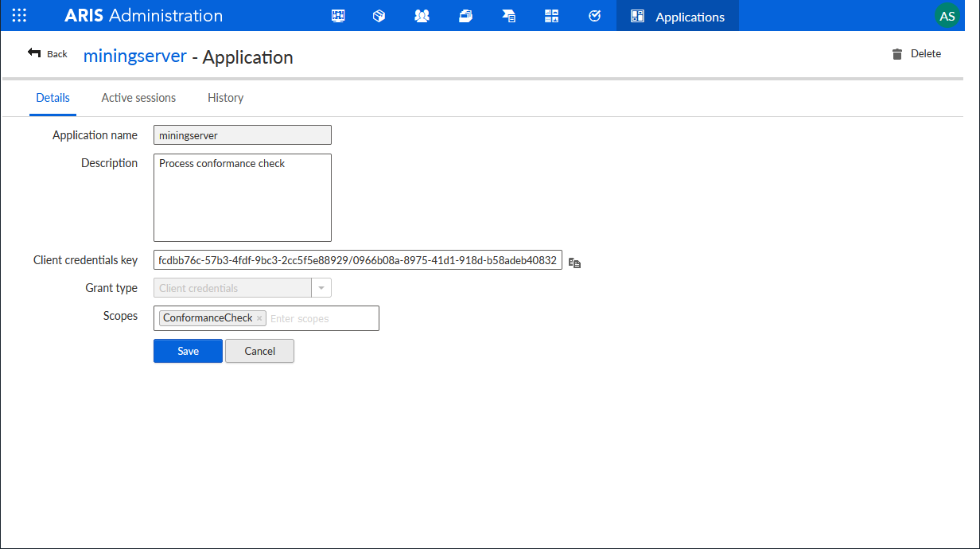Switch to the History tab
Screen dimensions: 980x549
pos(225,98)
